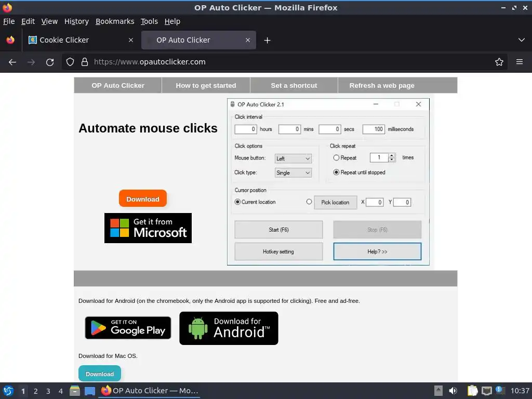Open the Set a shortcut page
Viewport: 532px width, 399px height.
[x=294, y=86]
